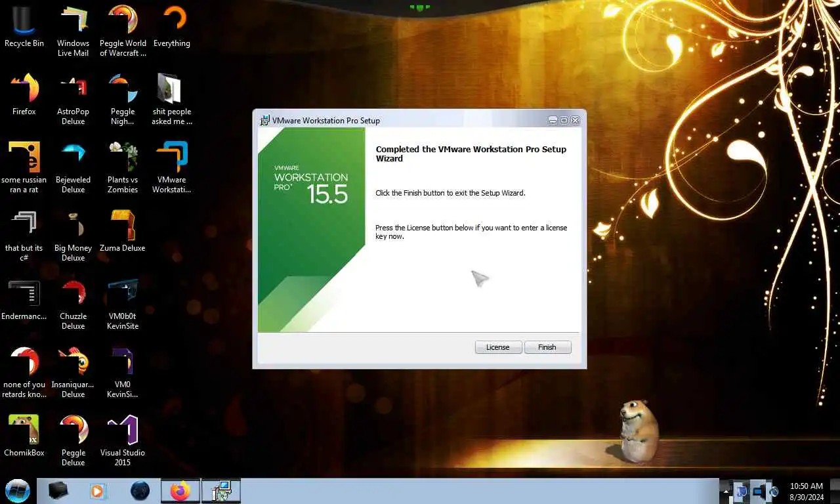
Task: Select Zuma Deluxe desktop icon
Action: (123, 232)
